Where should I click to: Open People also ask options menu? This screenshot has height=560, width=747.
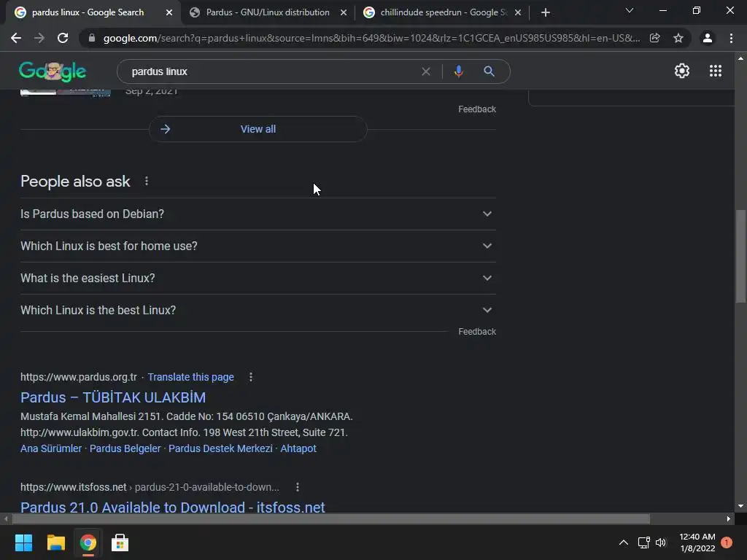[x=147, y=181]
